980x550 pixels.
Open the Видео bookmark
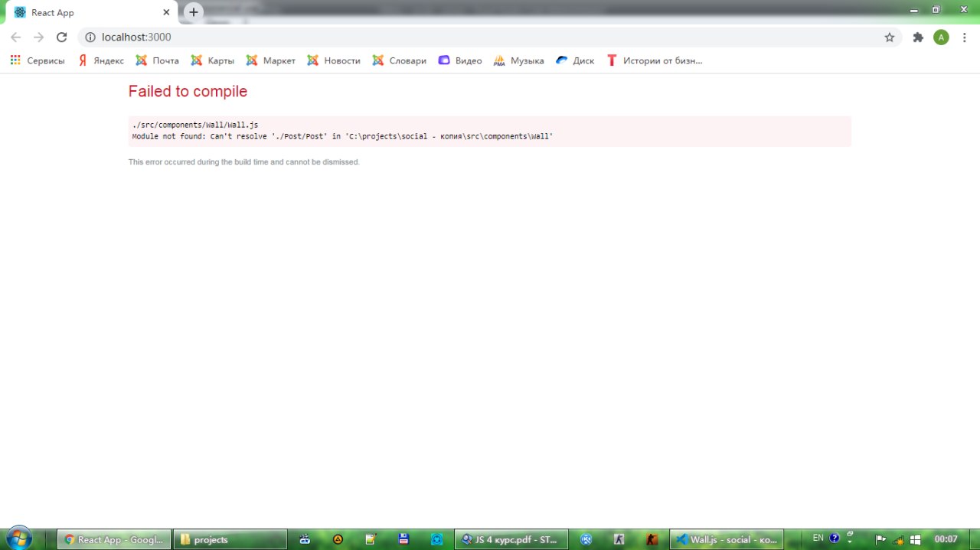pos(460,60)
